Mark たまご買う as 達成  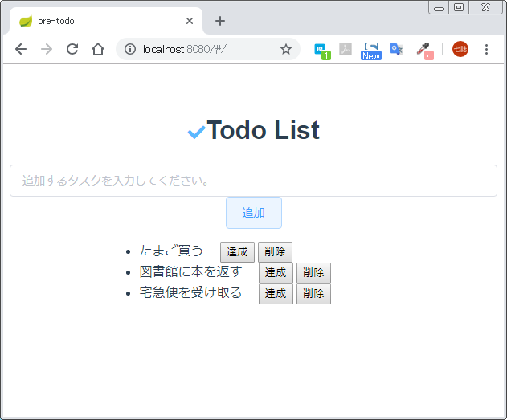(x=237, y=252)
